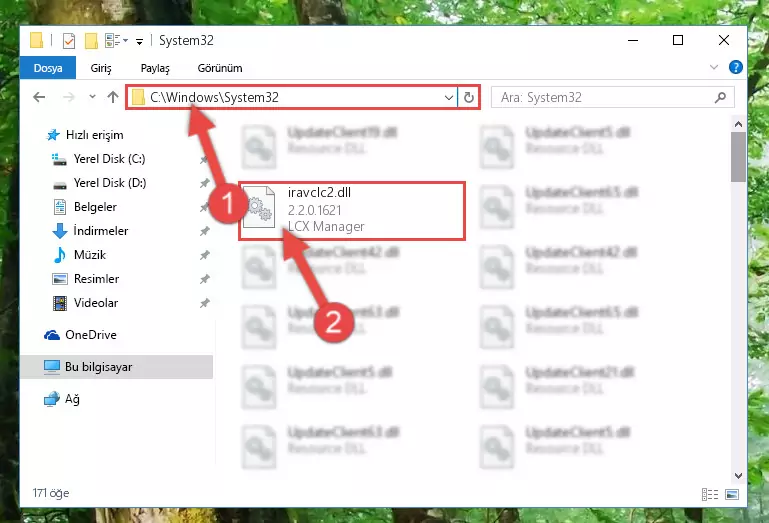The height and width of the screenshot is (523, 769).
Task: Click the Ara: System32 search box
Action: (612, 98)
